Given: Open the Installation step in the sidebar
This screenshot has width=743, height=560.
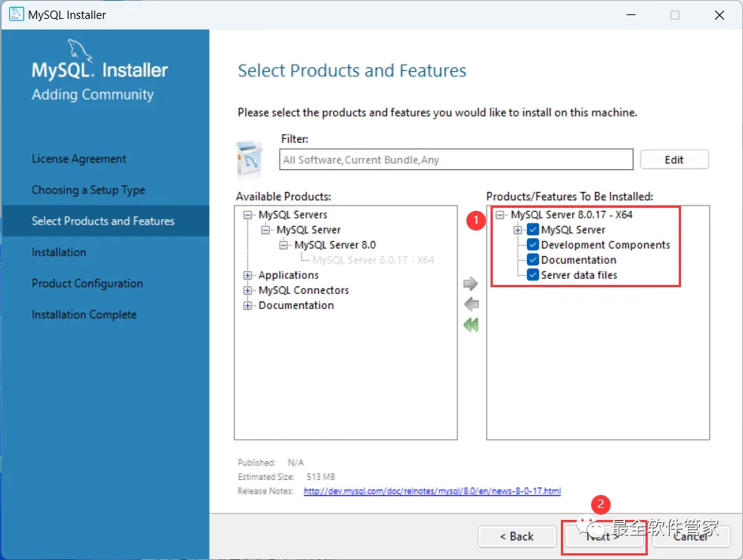Looking at the screenshot, I should coord(59,252).
